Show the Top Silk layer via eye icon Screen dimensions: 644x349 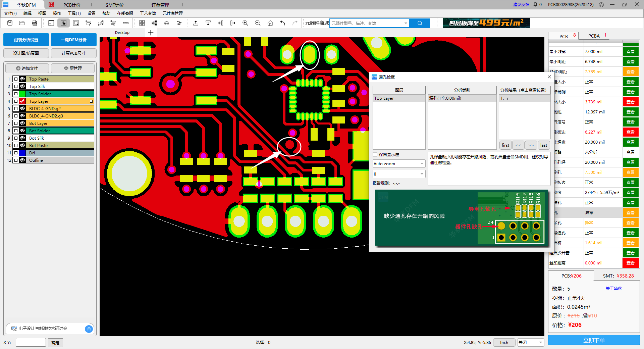[22, 86]
